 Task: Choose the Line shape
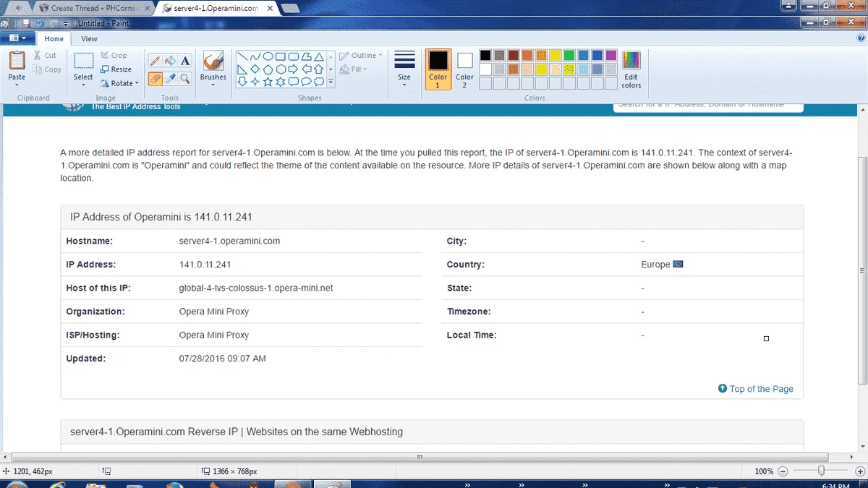243,56
